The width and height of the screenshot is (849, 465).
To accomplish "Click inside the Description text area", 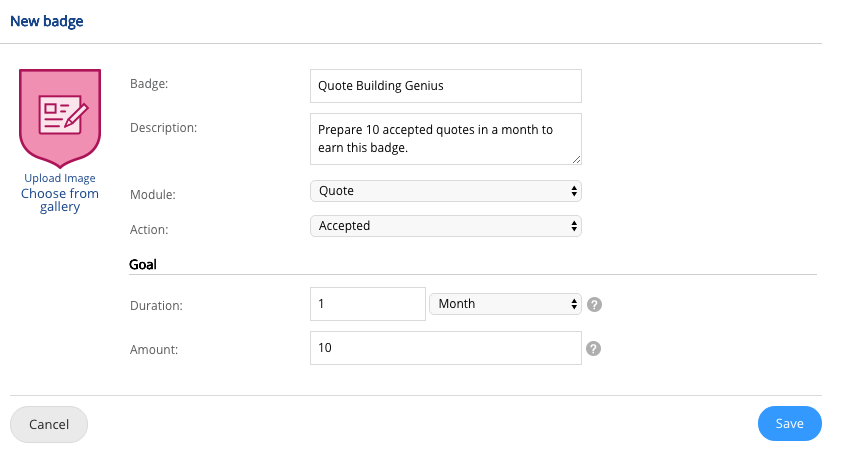I will [446, 139].
